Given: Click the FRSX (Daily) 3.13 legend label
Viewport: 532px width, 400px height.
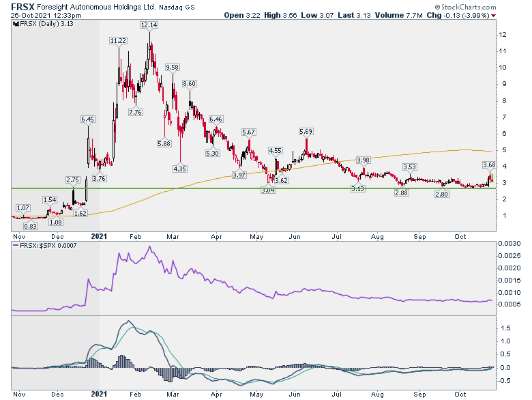Looking at the screenshot, I should coord(46,24).
